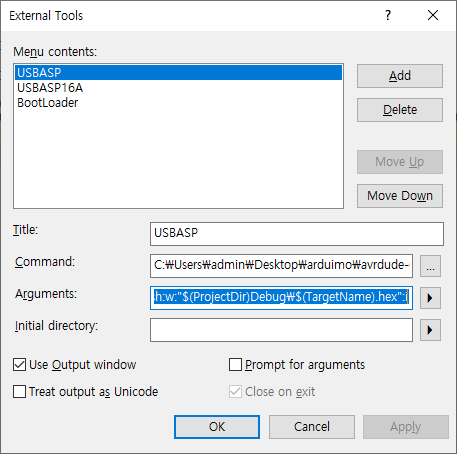Confirm the dialog with OK
Screen dimensions: 457x454
coord(217,427)
